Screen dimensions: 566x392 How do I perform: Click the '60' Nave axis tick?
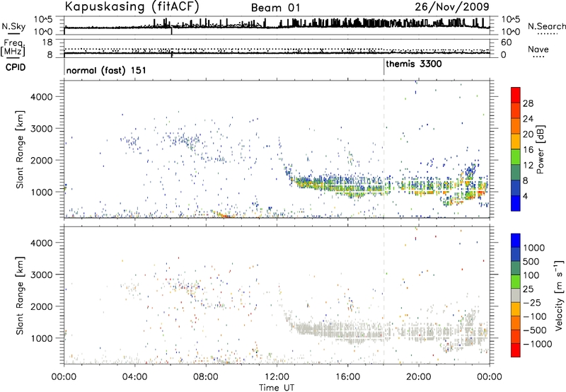point(506,42)
